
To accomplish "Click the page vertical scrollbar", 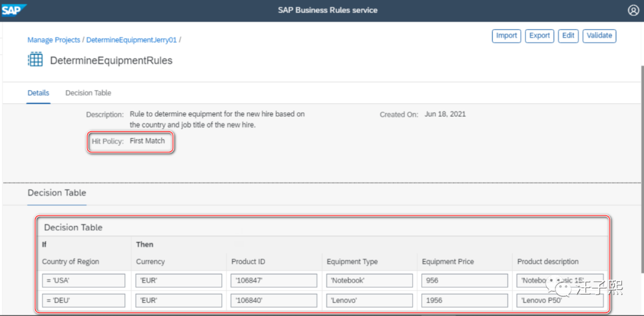I will (641, 169).
